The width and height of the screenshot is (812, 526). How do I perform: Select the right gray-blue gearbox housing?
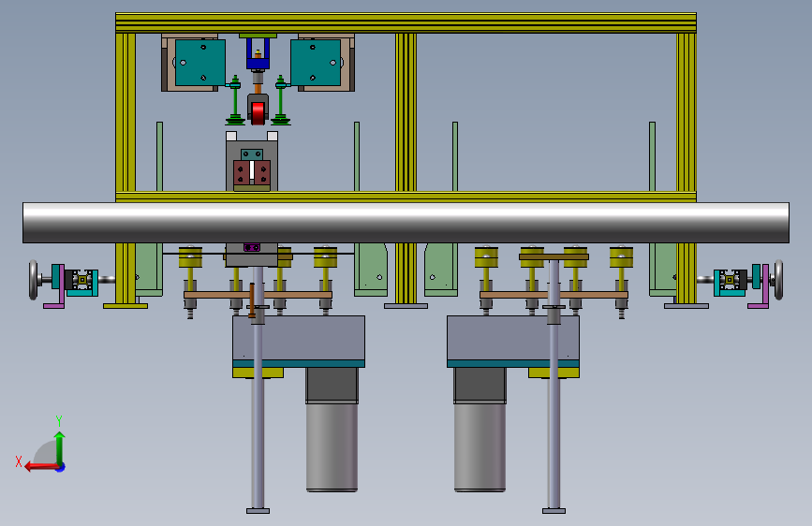(513, 338)
